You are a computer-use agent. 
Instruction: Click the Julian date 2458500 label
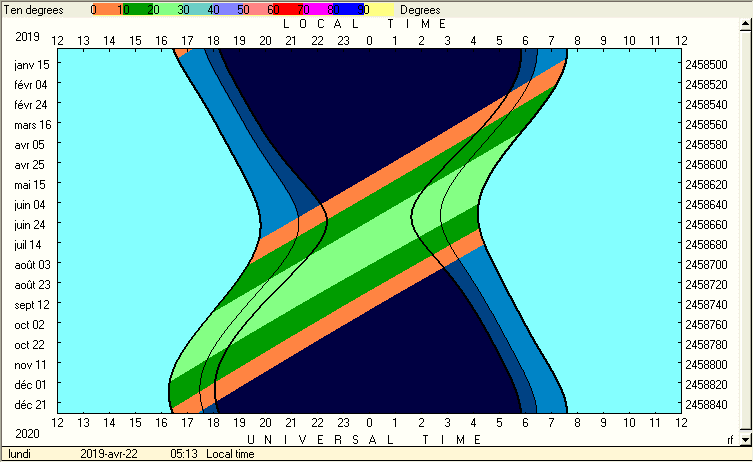[706, 65]
